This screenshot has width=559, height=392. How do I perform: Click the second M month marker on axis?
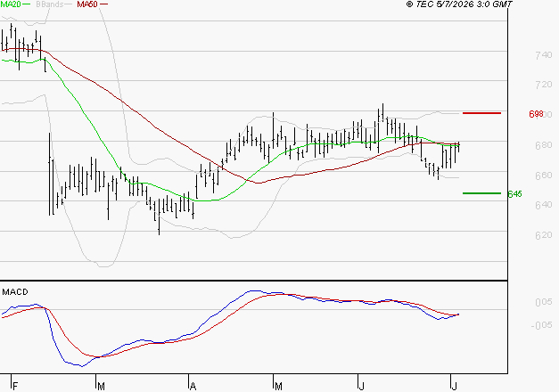coord(278,386)
